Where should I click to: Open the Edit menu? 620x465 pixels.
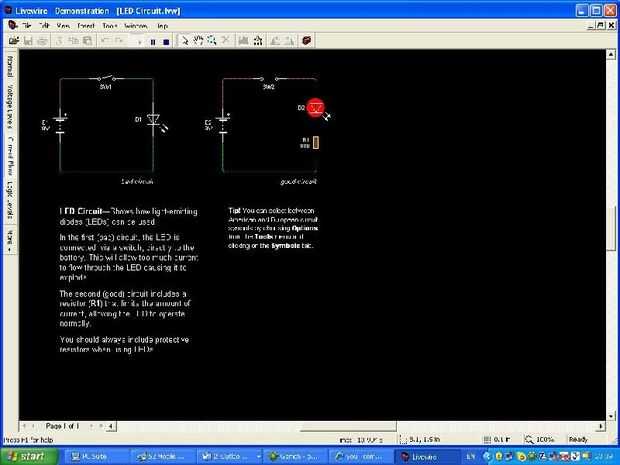(x=44, y=26)
